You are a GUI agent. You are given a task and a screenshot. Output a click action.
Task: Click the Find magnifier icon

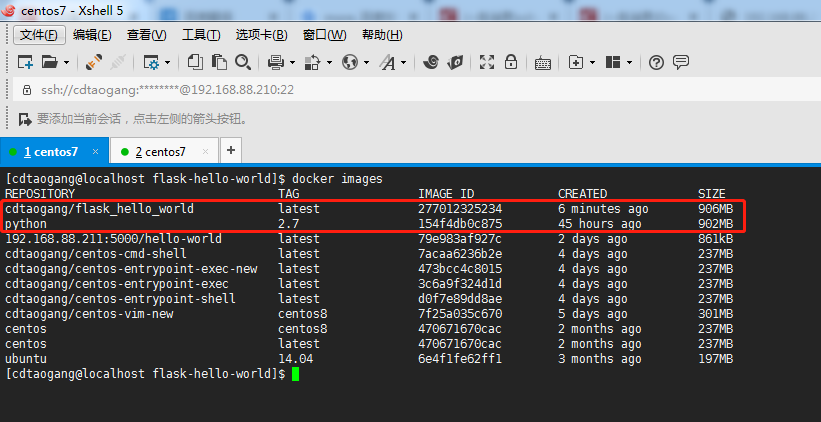coord(242,62)
